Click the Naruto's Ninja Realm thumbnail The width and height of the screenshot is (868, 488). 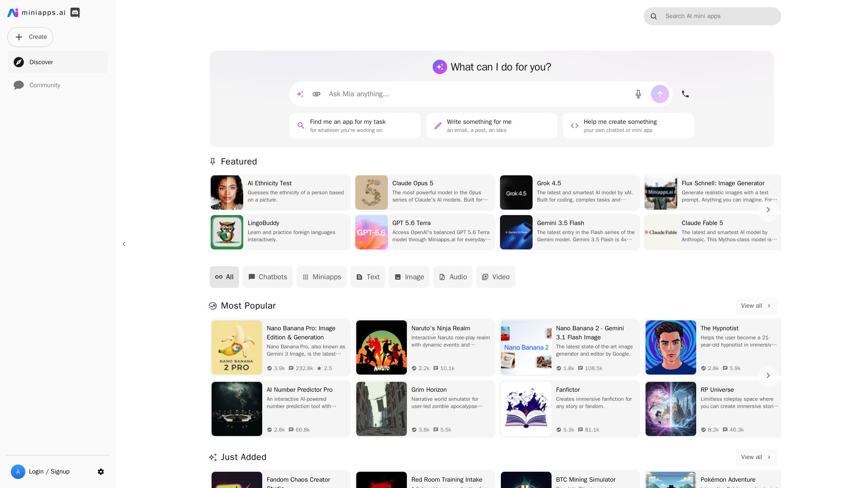(382, 347)
